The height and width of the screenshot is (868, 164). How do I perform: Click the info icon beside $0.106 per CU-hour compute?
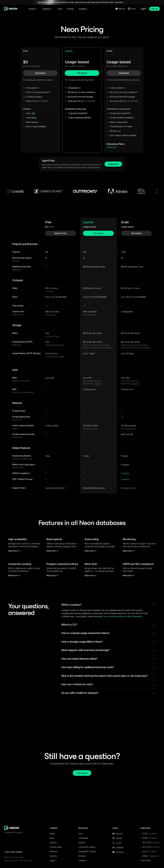pos(95,92)
